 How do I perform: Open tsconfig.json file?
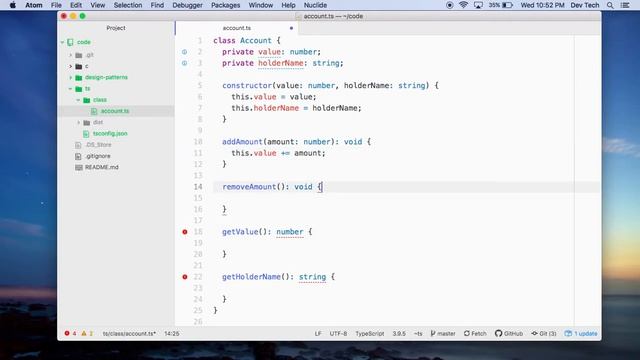click(110, 133)
